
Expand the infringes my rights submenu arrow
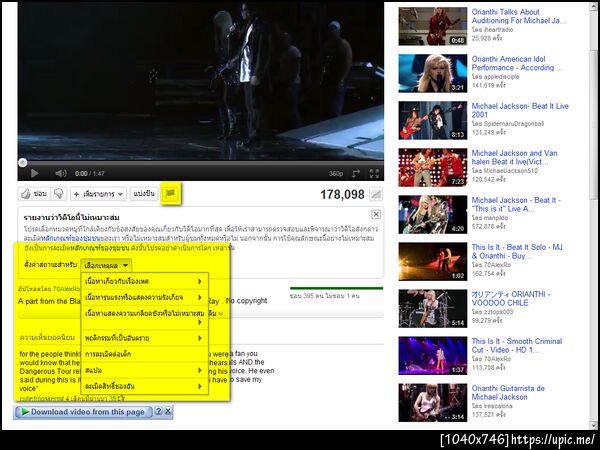point(200,386)
